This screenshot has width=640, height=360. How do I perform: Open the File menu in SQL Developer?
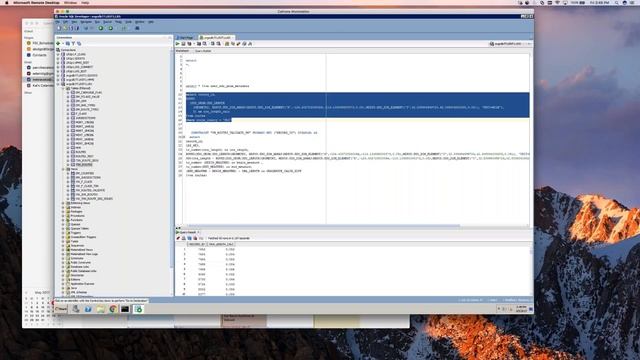pos(58,22)
